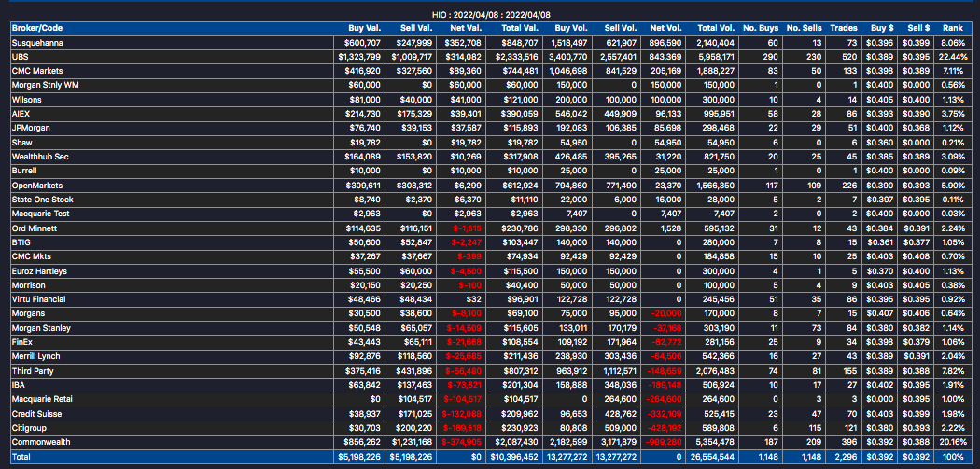The height and width of the screenshot is (469, 980).
Task: Click the No. Buys column header
Action: 761,28
